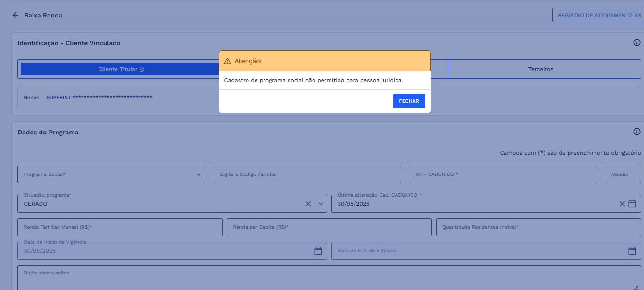Click the Renda per Capita field
The height and width of the screenshot is (290, 644).
point(329,227)
